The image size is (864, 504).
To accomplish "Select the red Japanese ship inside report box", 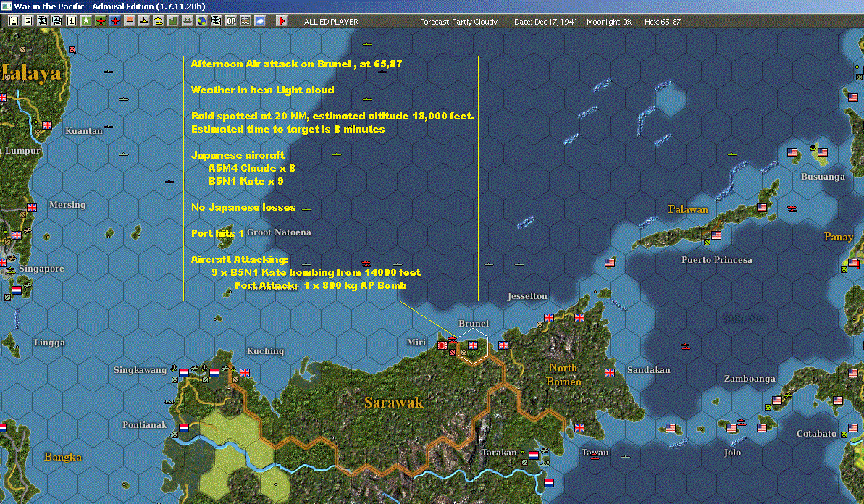I will click(366, 264).
